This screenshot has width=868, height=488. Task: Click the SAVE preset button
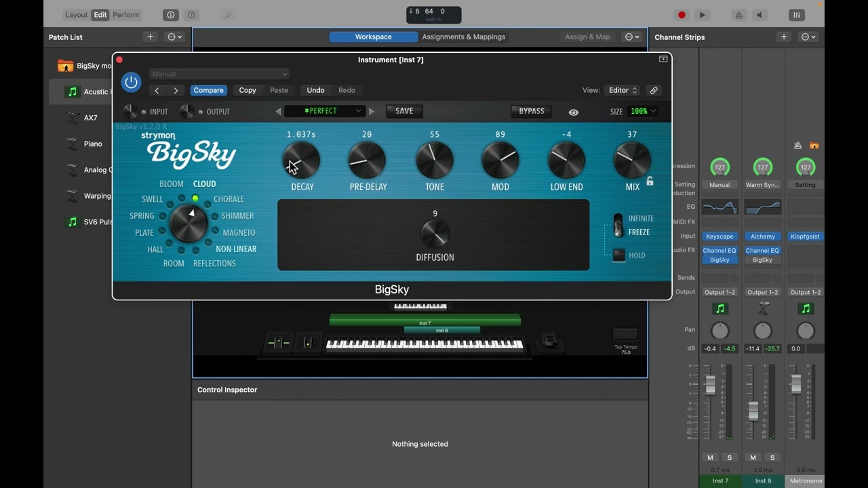(x=404, y=111)
